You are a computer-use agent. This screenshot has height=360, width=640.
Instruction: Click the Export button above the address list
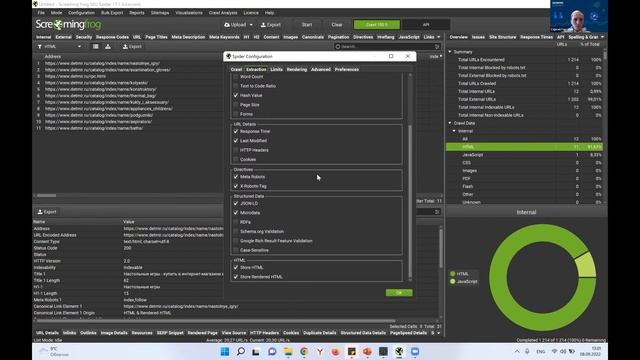click(x=132, y=47)
